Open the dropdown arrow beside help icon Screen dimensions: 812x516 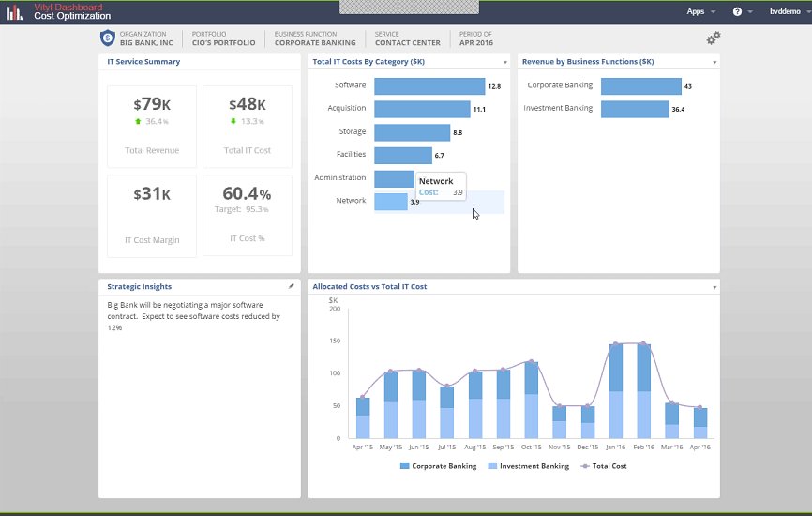click(x=750, y=11)
